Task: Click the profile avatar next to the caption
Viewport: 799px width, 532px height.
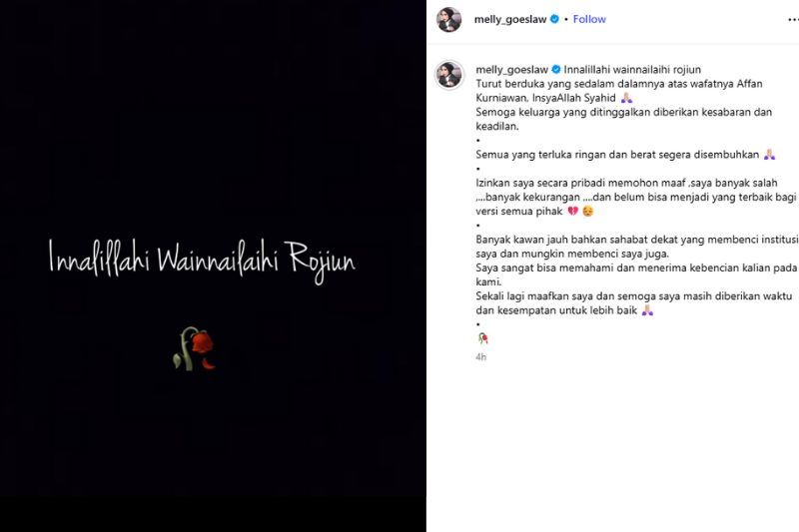Action: coord(449,74)
